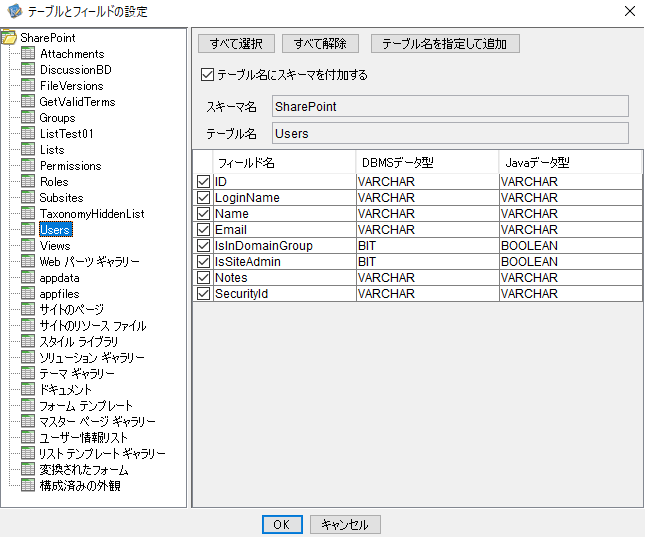Uncheck the Notes field checkbox
The height and width of the screenshot is (537, 645).
click(x=204, y=277)
